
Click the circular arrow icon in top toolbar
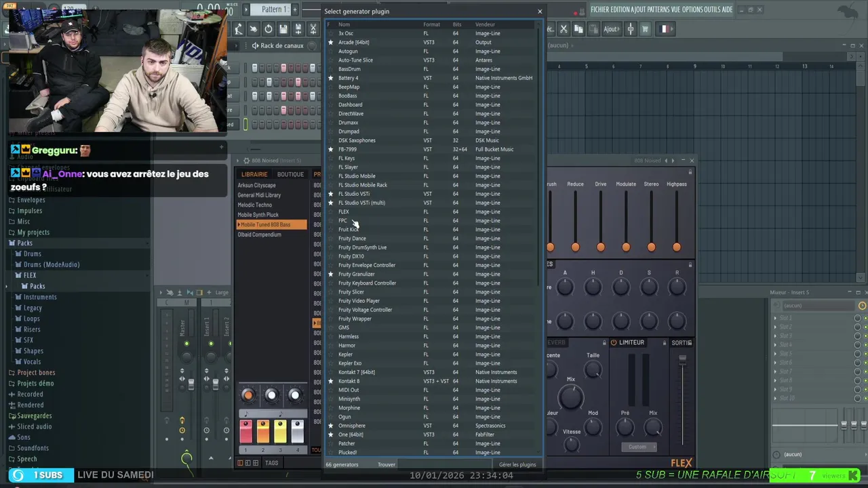(269, 28)
